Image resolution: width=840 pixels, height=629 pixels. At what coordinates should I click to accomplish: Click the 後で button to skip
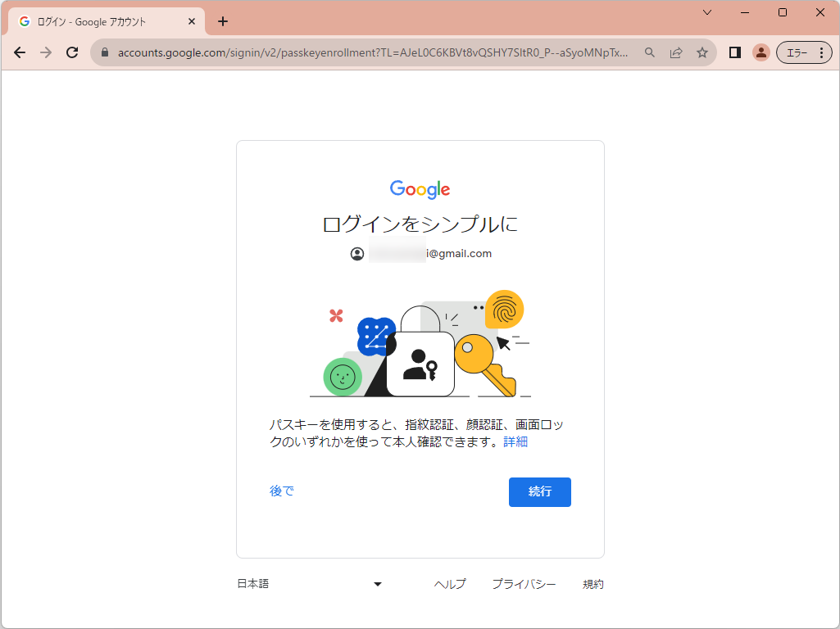(281, 490)
